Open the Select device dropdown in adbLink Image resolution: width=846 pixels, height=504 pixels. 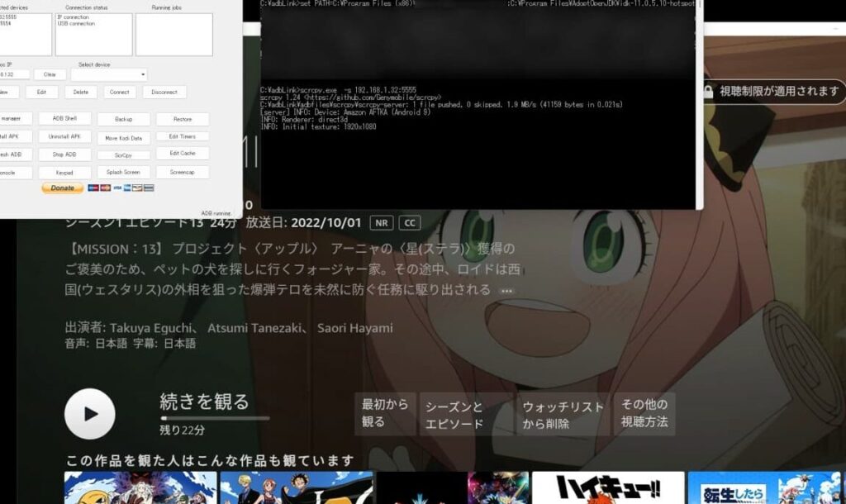click(x=109, y=74)
